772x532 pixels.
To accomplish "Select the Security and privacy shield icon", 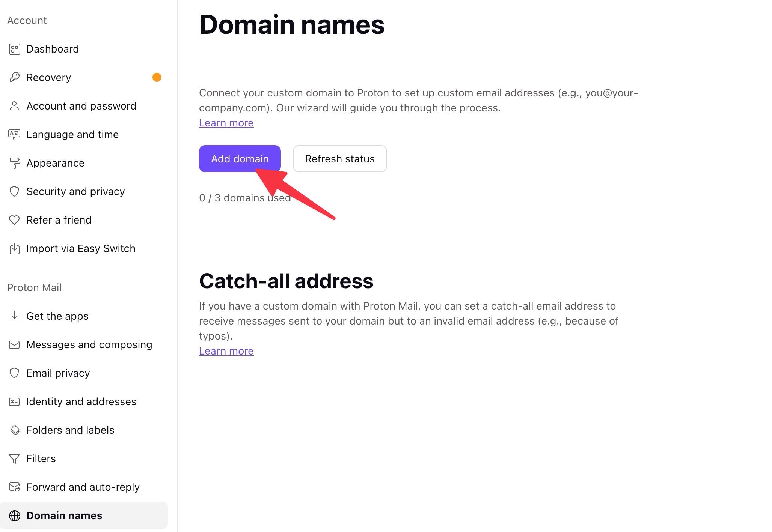I will point(14,191).
